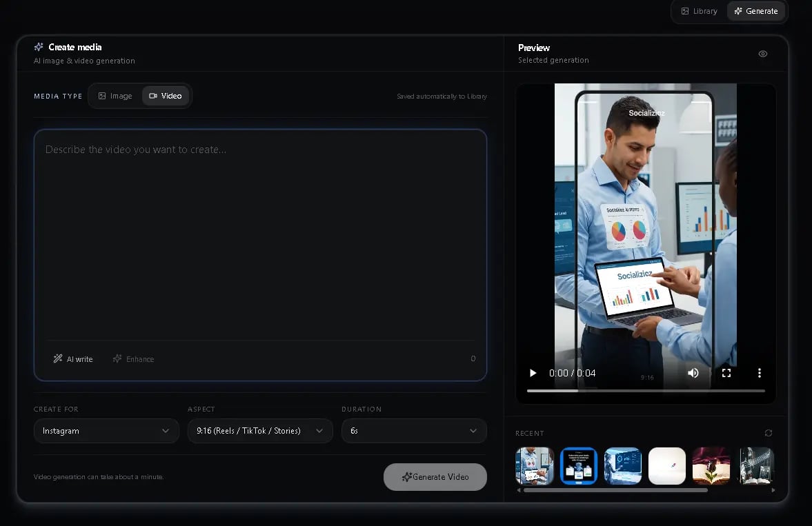
Task: Click the Instagram dropdown chevron
Action: click(165, 431)
